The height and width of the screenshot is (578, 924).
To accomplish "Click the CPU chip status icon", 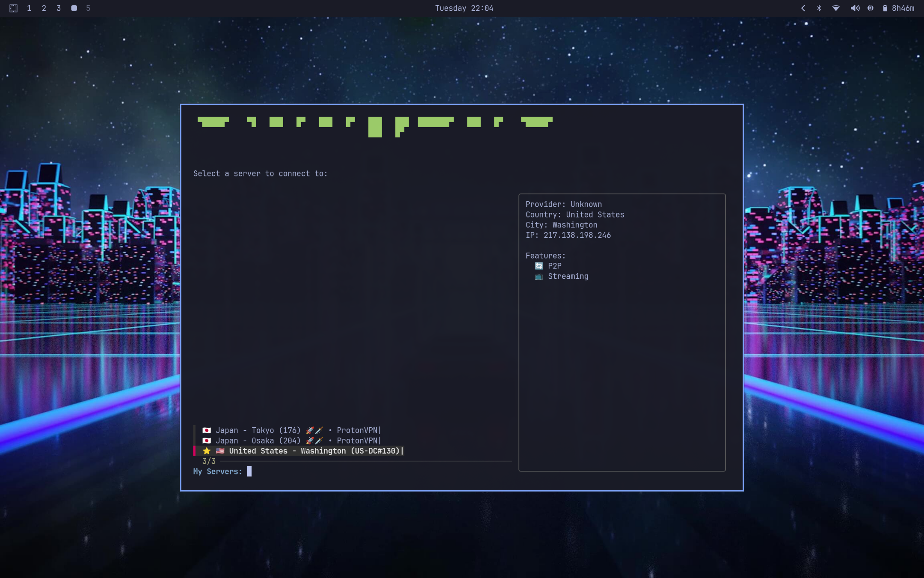I will [x=870, y=8].
